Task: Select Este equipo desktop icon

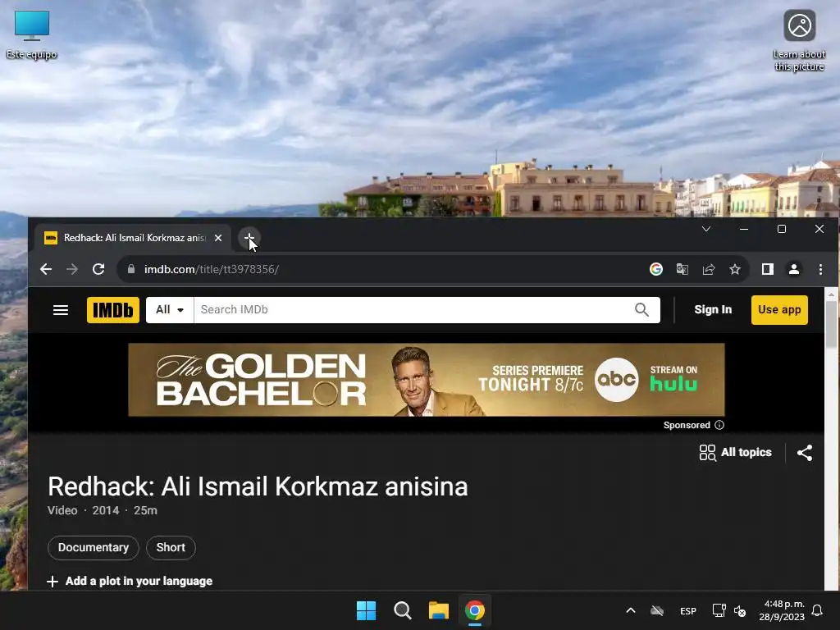Action: pos(32,34)
